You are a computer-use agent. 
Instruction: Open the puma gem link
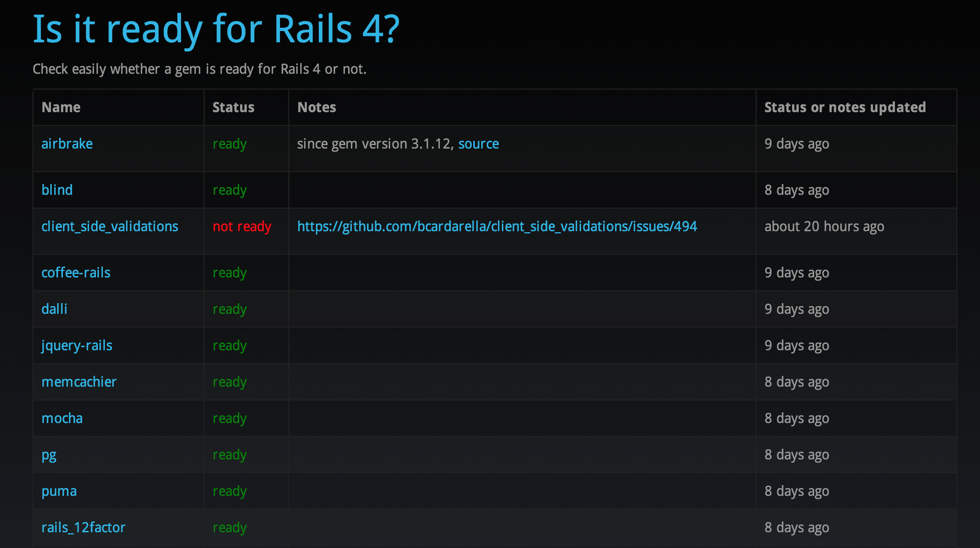point(59,491)
